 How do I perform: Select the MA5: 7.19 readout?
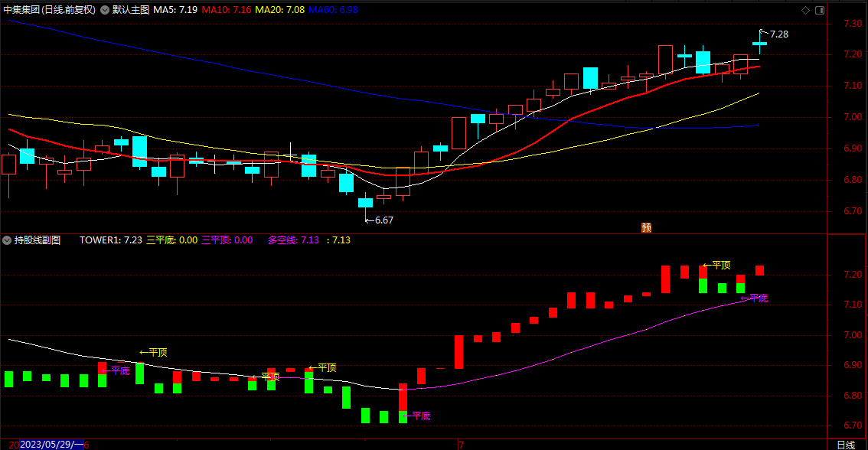point(175,10)
